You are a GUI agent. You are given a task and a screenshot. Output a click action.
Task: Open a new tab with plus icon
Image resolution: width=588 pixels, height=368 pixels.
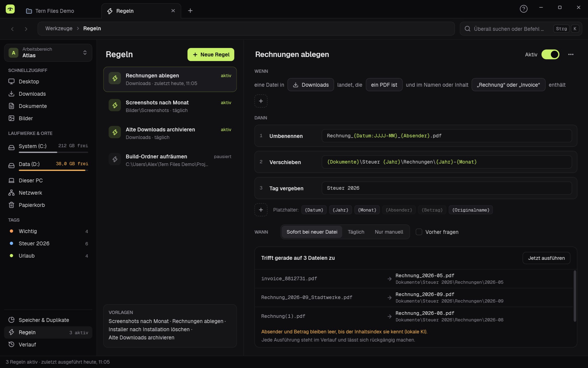tap(190, 11)
